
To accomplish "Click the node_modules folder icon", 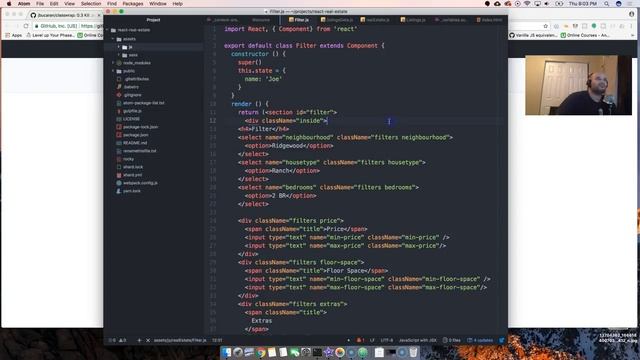I will [x=119, y=63].
